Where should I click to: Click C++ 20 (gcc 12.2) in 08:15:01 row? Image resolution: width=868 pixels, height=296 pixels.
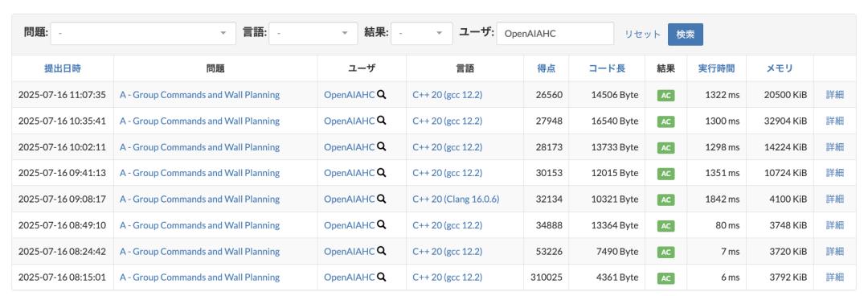pos(448,277)
